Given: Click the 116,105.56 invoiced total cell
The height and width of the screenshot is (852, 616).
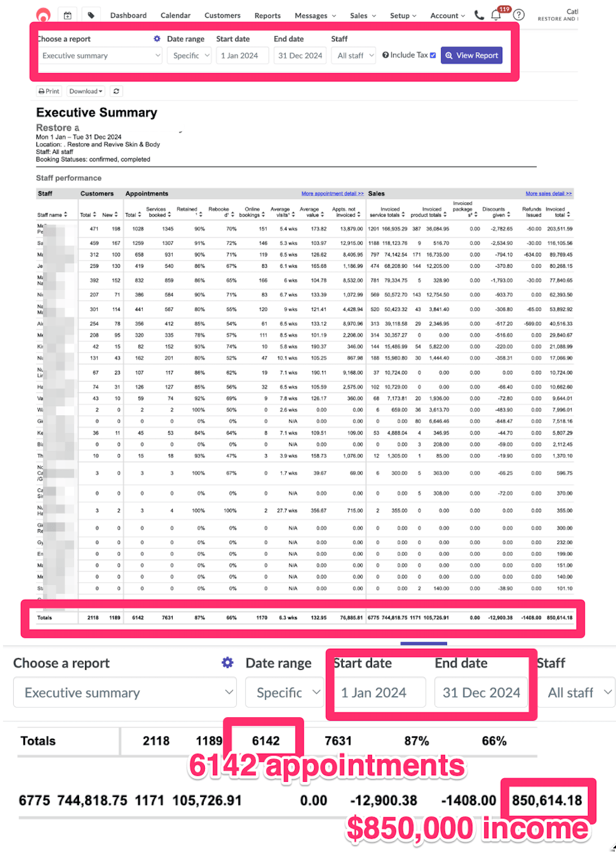Looking at the screenshot, I should point(560,243).
